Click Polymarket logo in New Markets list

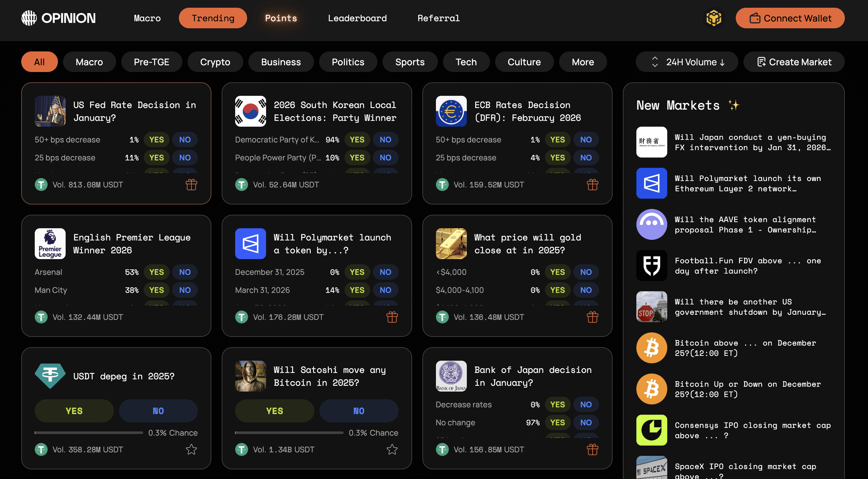(x=651, y=183)
